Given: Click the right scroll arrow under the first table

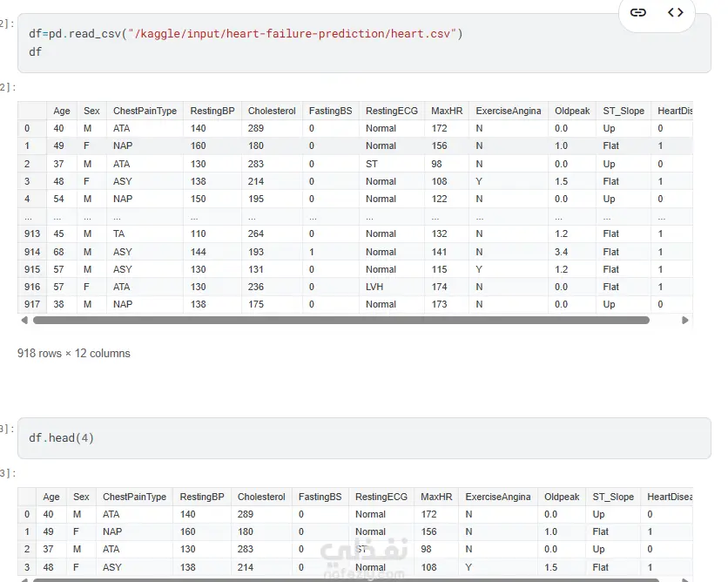Looking at the screenshot, I should click(x=686, y=321).
